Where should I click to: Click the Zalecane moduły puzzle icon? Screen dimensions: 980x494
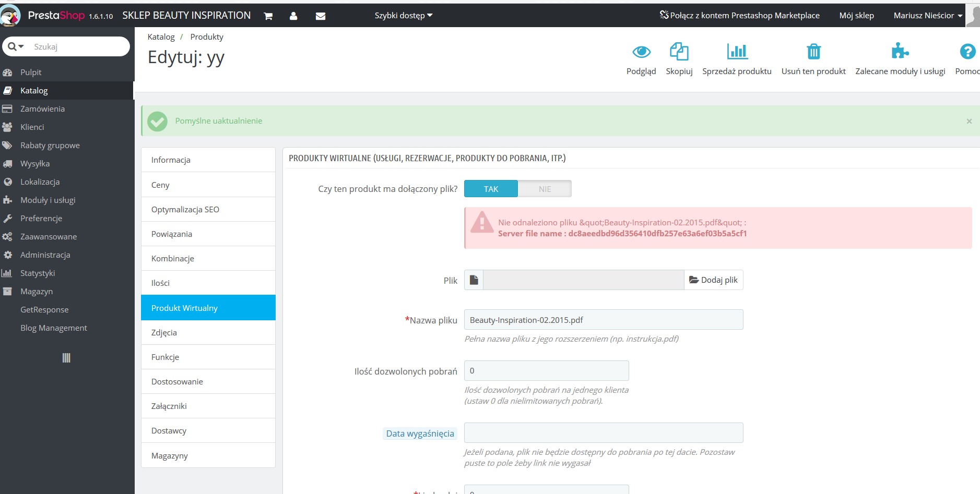900,51
